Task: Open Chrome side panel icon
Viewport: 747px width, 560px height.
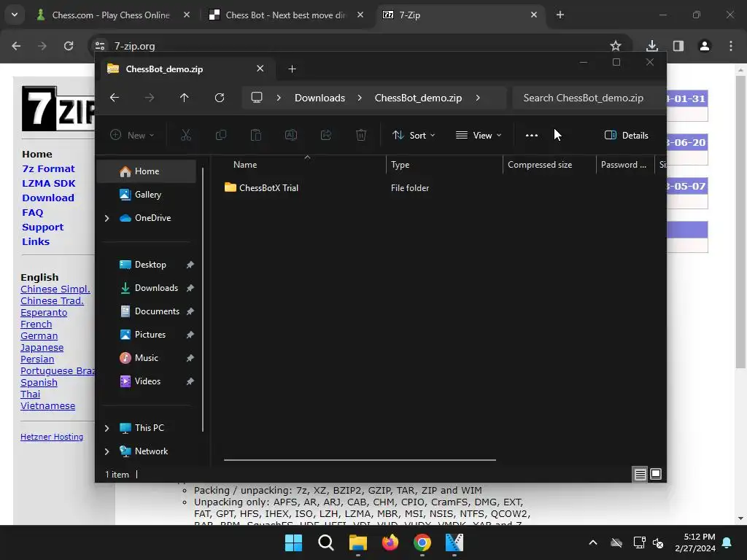Action: [x=678, y=46]
